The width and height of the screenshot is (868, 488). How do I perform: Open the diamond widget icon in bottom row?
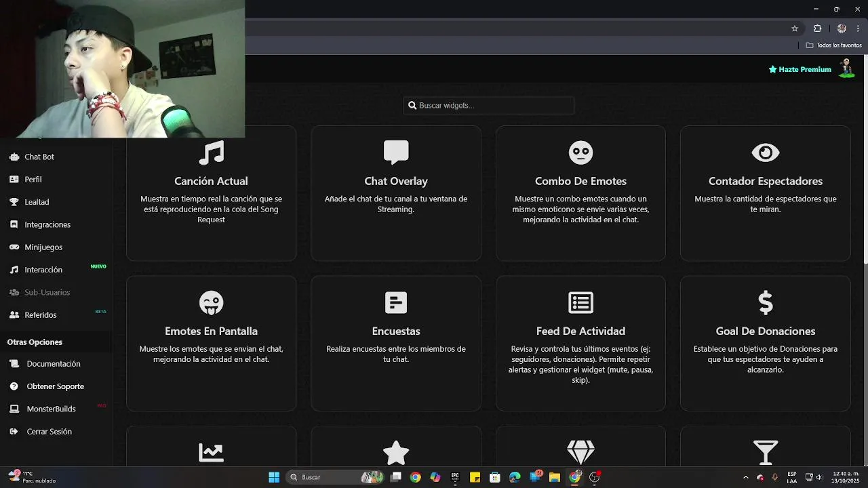(x=580, y=452)
